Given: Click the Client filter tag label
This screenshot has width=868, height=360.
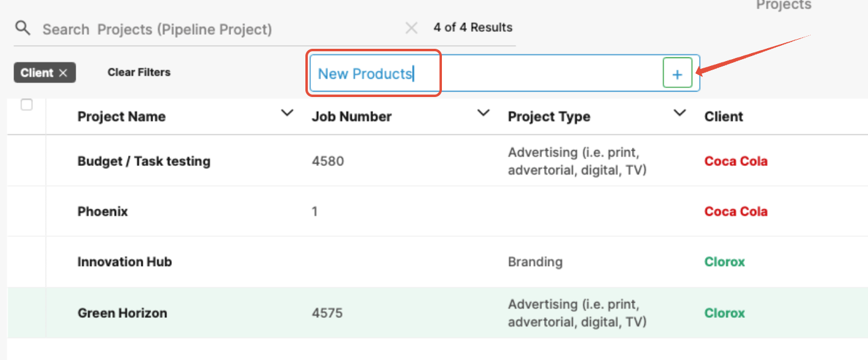Looking at the screenshot, I should [x=37, y=73].
